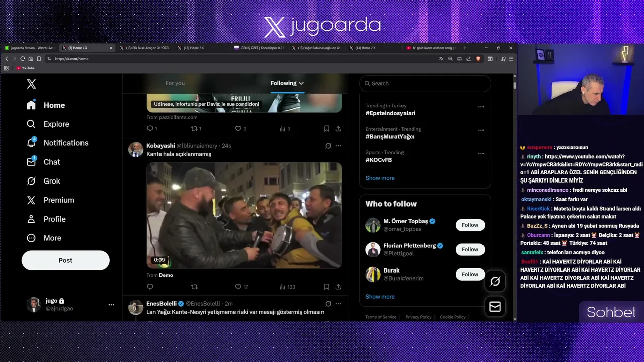Show more trending topics
Image resolution: width=644 pixels, height=362 pixels.
point(380,178)
